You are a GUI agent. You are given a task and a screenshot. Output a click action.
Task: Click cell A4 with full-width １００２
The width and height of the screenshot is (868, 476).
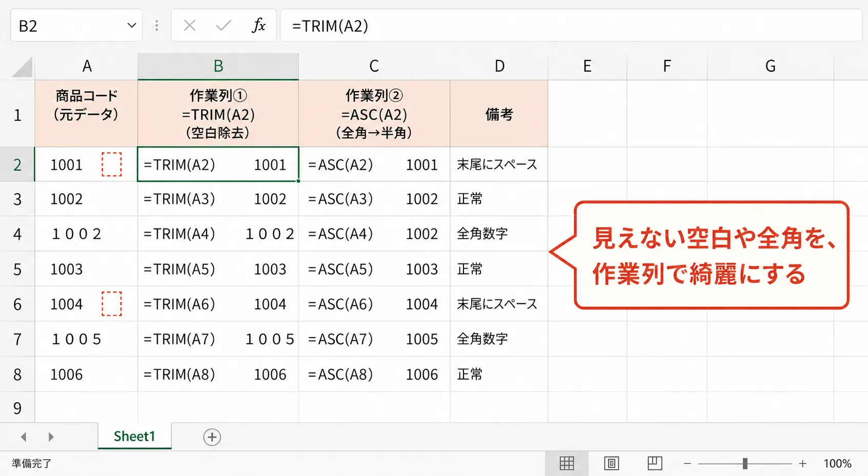[86, 234]
